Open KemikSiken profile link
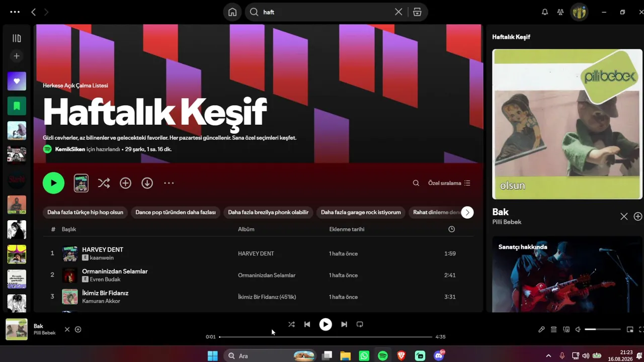The width and height of the screenshot is (644, 362). (70, 149)
